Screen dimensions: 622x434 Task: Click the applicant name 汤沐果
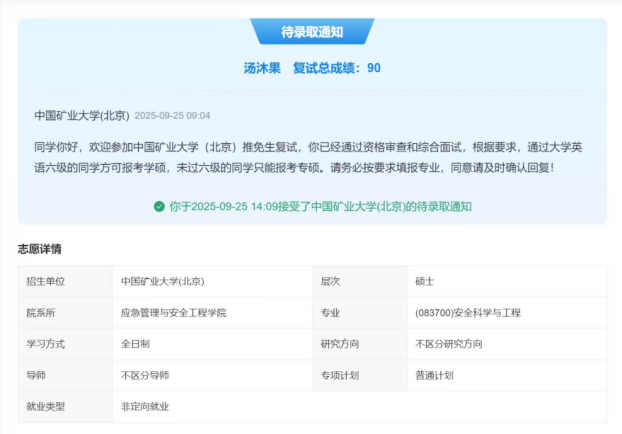(x=262, y=68)
